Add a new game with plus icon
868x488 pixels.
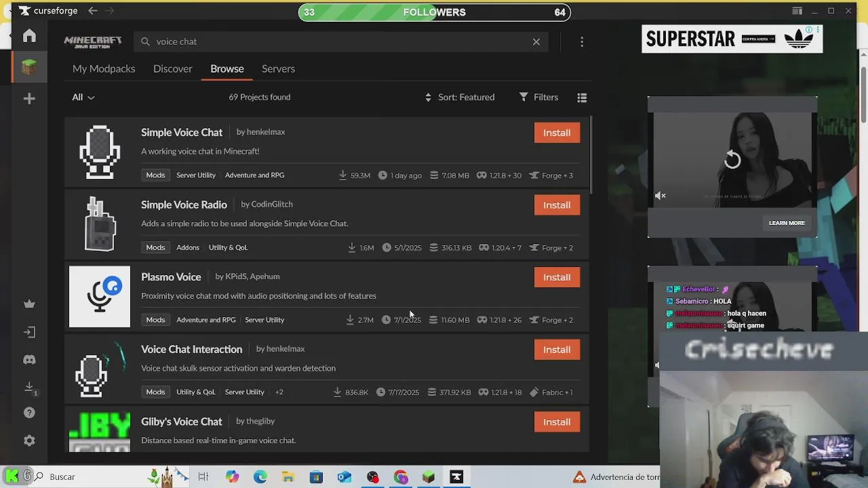pos(29,99)
